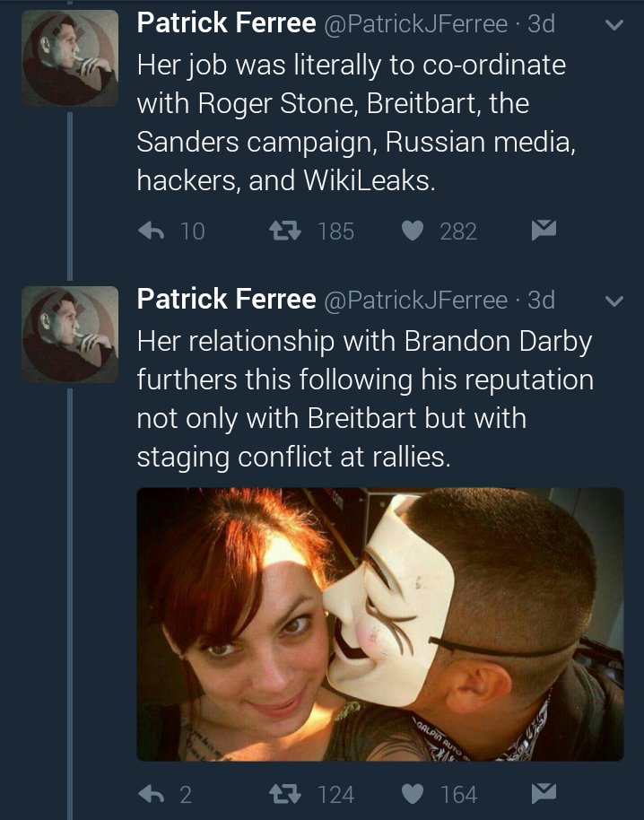Like the tweet with 164 likes
The image size is (644, 820).
click(x=412, y=794)
